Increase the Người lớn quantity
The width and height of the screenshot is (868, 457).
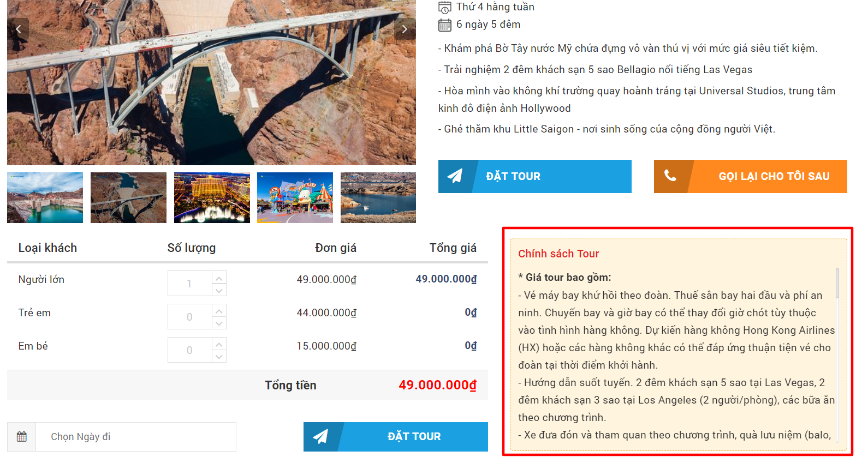pos(219,278)
